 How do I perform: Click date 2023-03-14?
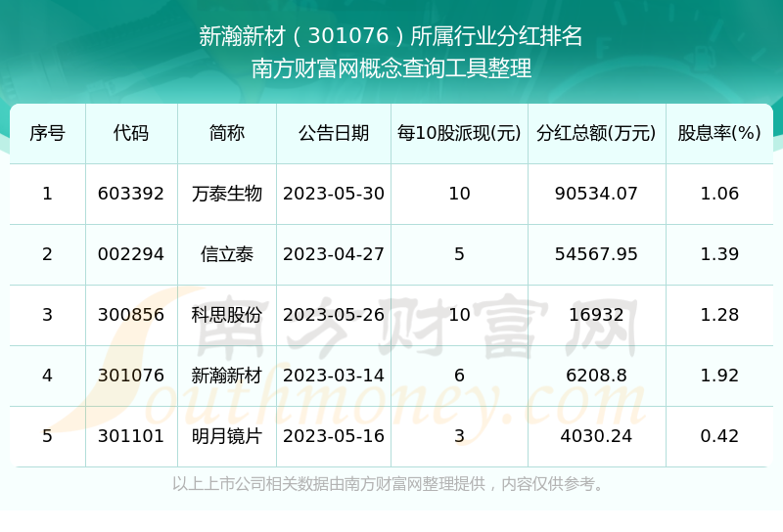tap(334, 376)
